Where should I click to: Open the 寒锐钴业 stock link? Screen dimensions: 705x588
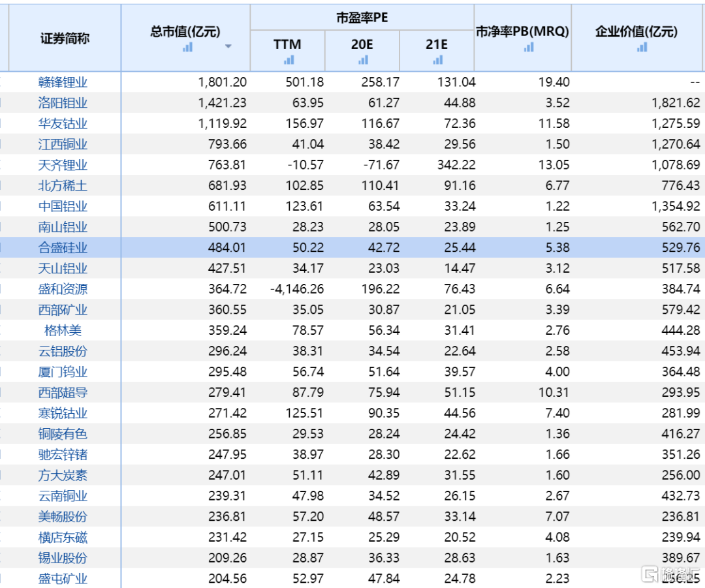63,413
